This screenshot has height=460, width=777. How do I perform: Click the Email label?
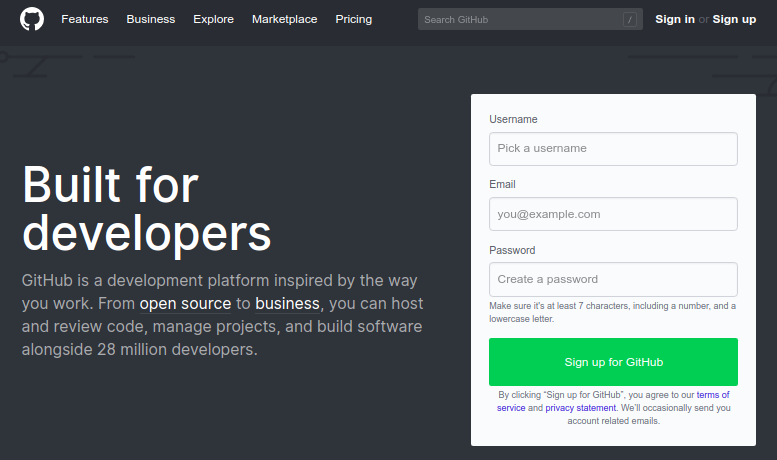click(x=502, y=184)
